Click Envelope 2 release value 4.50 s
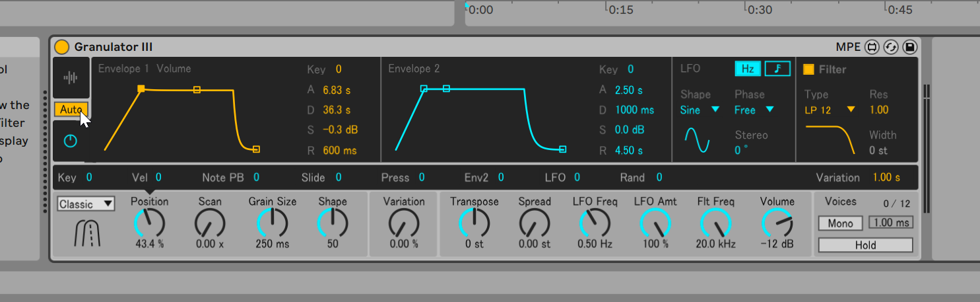Image resolution: width=980 pixels, height=302 pixels. point(628,151)
